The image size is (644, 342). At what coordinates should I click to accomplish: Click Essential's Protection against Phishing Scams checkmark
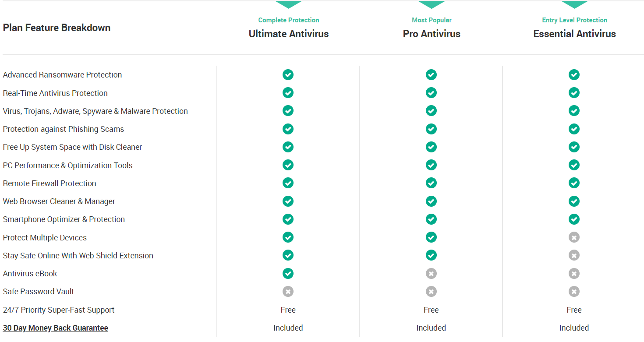tap(574, 129)
